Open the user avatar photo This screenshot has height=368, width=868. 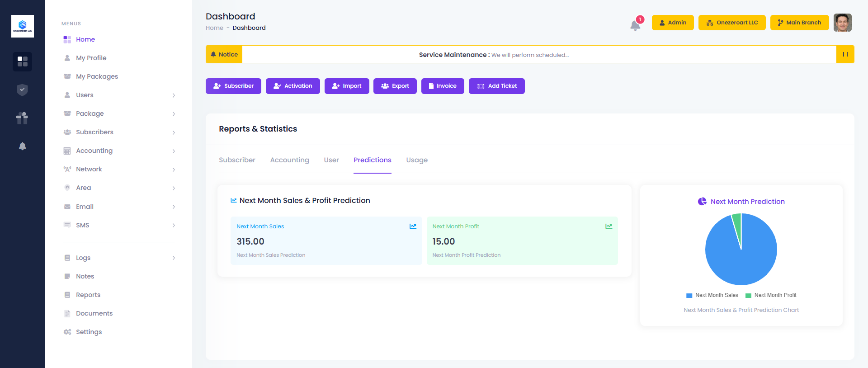[842, 23]
